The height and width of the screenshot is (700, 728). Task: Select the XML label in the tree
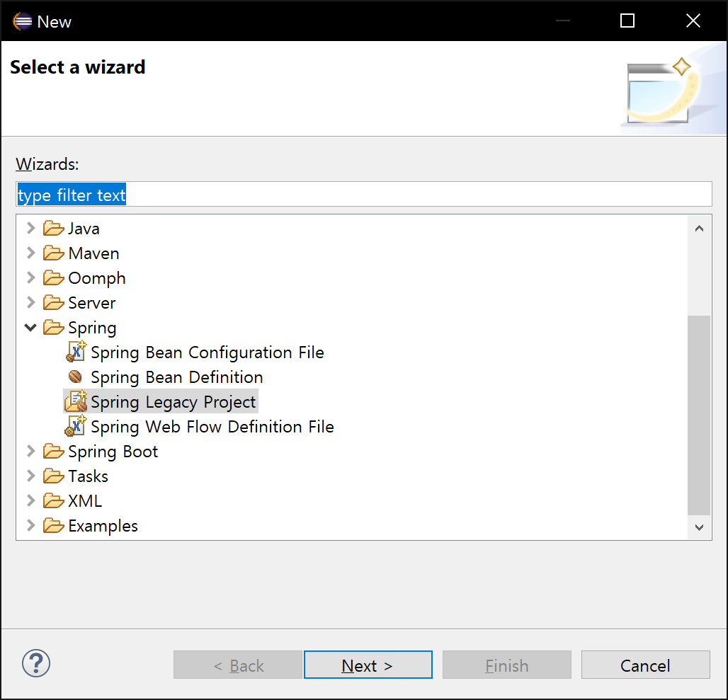click(x=85, y=501)
